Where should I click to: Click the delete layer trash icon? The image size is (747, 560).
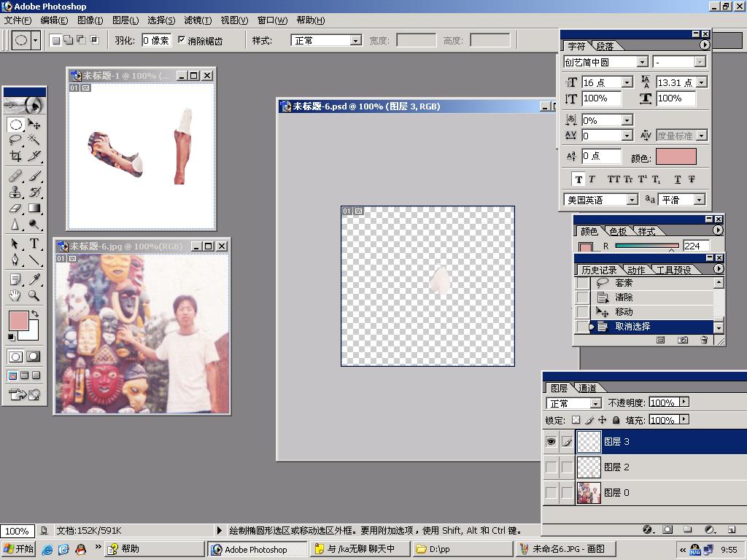[x=730, y=529]
